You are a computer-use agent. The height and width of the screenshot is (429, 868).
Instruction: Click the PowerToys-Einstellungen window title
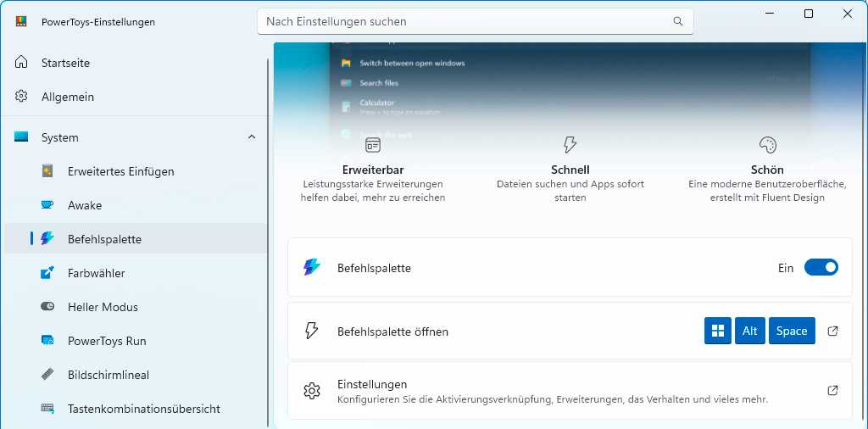pos(98,22)
